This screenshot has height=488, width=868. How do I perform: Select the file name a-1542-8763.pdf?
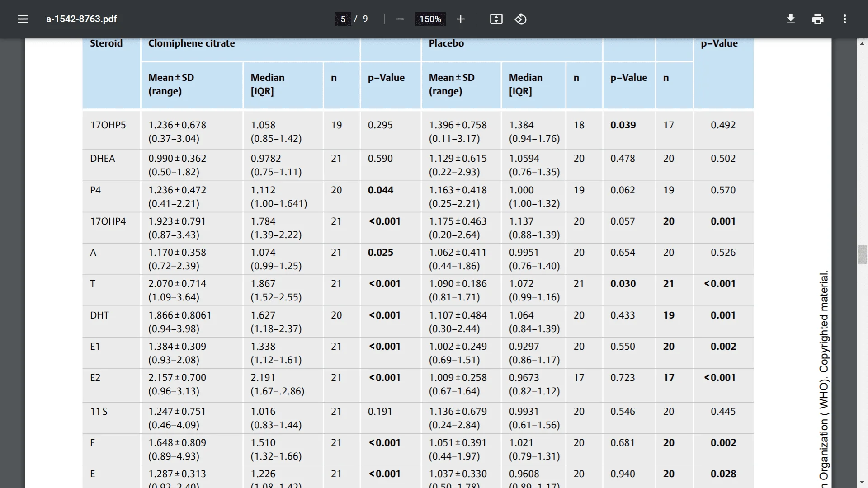click(x=81, y=19)
